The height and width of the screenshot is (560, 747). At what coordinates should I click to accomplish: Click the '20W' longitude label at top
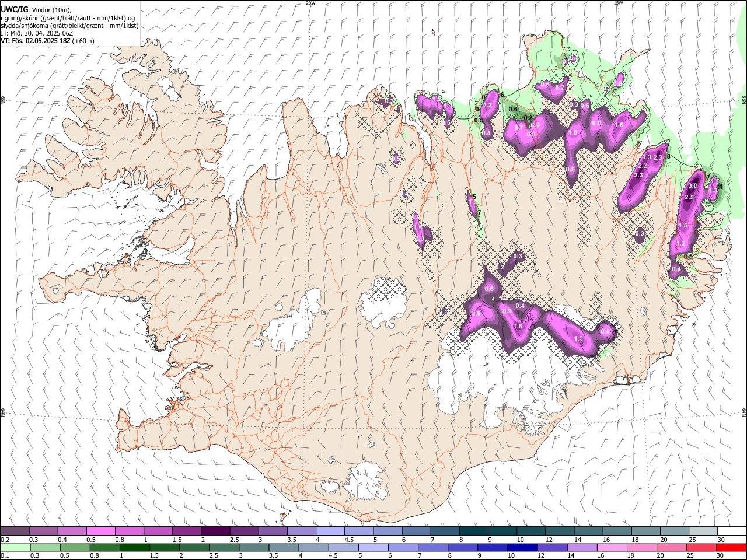[x=311, y=3]
